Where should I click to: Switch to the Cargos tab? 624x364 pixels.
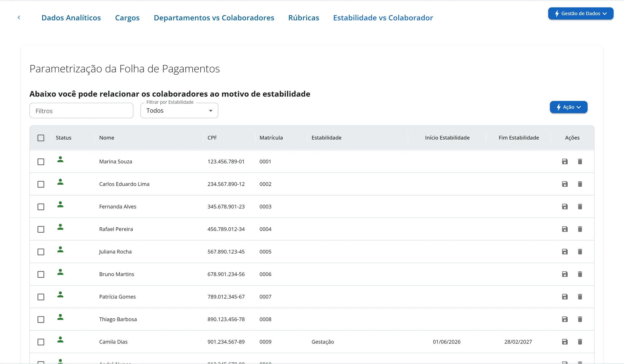pos(127,18)
